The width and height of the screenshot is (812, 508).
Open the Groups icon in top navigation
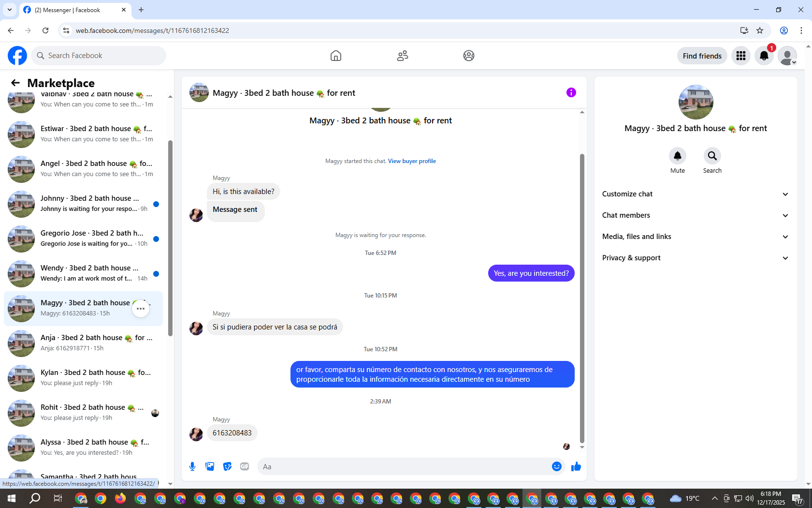pos(469,56)
